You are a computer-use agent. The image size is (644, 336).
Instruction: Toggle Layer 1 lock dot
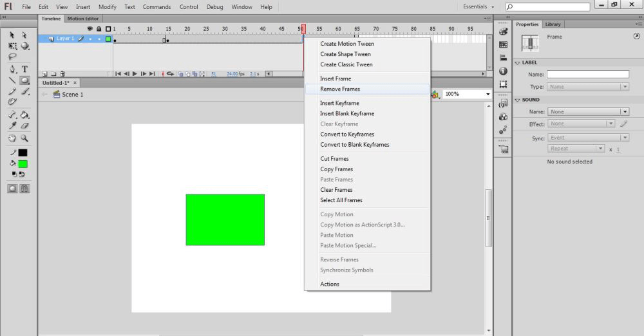click(x=99, y=39)
